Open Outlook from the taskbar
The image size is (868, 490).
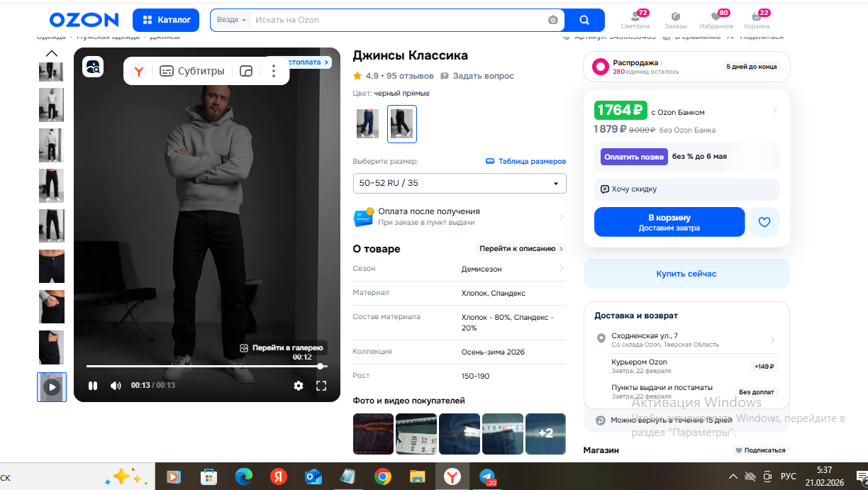(x=313, y=477)
